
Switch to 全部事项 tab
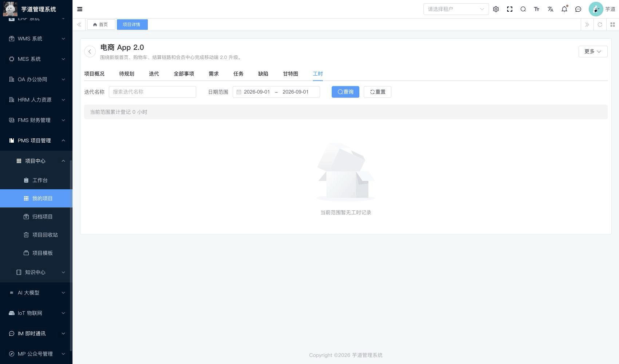(184, 74)
